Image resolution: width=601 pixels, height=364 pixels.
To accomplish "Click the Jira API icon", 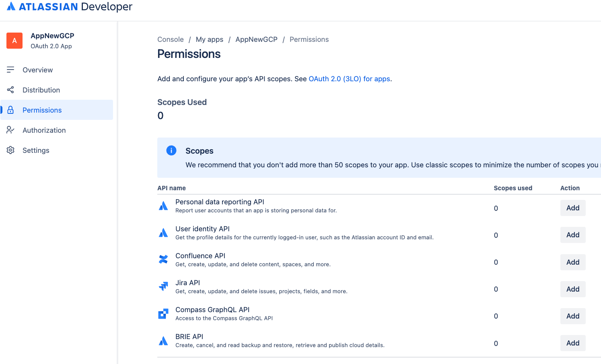I will pos(163,286).
